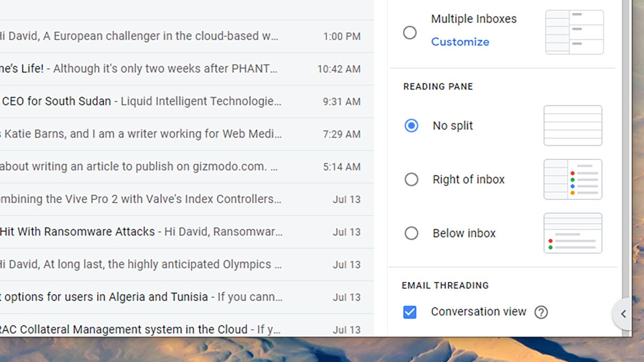The width and height of the screenshot is (644, 362).
Task: Click the Below inbox layout preview icon
Action: [x=573, y=233]
